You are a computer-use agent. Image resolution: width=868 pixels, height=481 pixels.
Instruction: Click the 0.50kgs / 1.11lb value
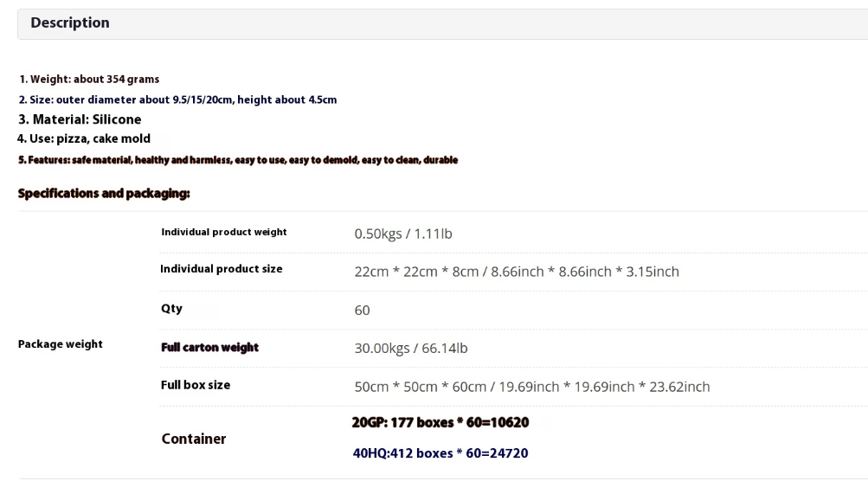pyautogui.click(x=403, y=234)
